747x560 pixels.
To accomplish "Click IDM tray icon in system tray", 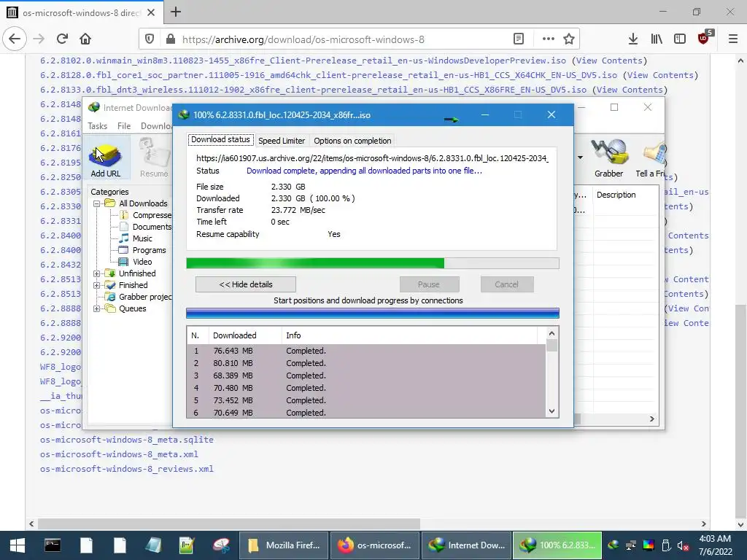I will (x=614, y=545).
